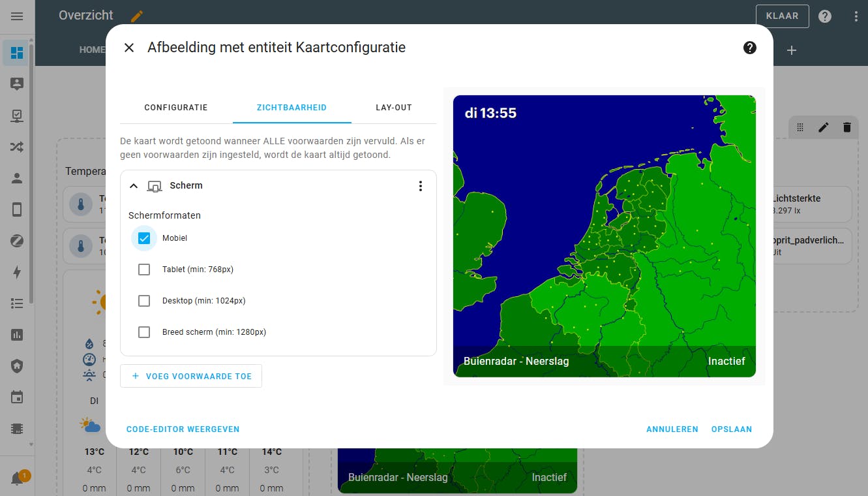Click the round compass-style icon in sidebar
Image resolution: width=868 pixels, height=496 pixels.
click(17, 241)
